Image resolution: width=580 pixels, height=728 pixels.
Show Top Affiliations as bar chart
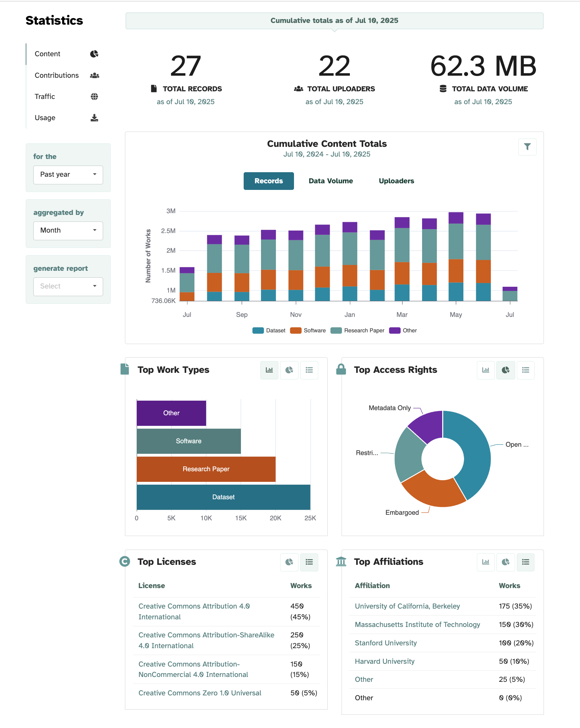coord(485,562)
